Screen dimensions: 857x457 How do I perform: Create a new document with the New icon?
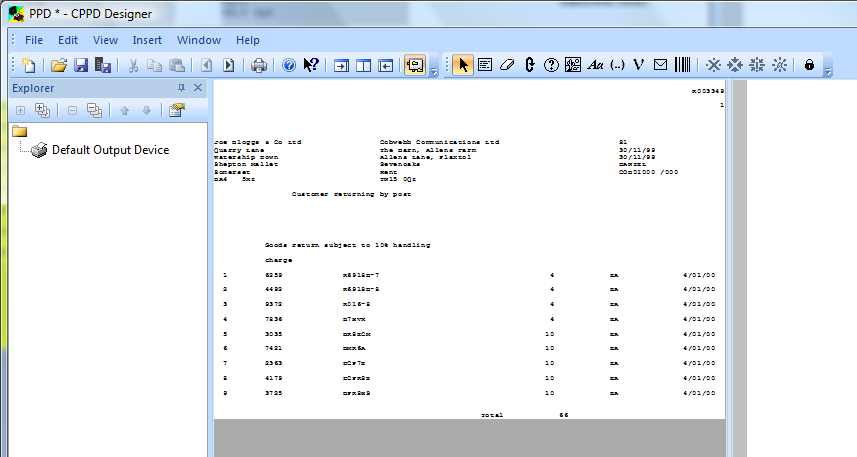coord(28,65)
